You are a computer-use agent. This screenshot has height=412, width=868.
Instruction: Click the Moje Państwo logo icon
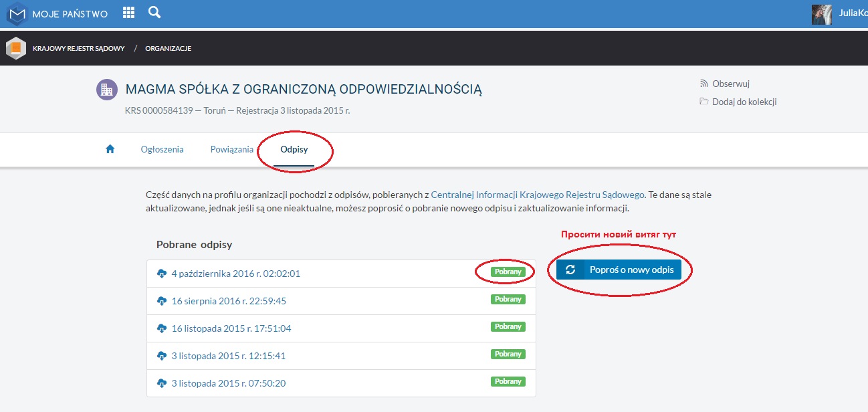(x=17, y=13)
